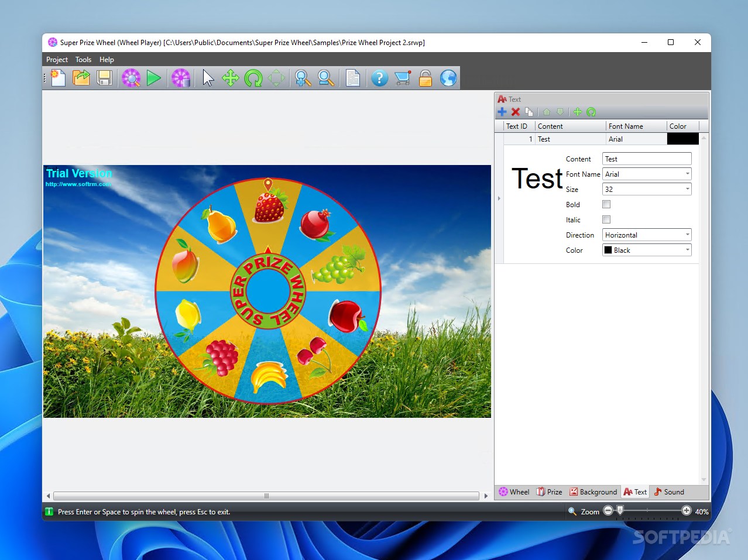
Task: Open the Color dropdown showing Black
Action: coord(647,250)
